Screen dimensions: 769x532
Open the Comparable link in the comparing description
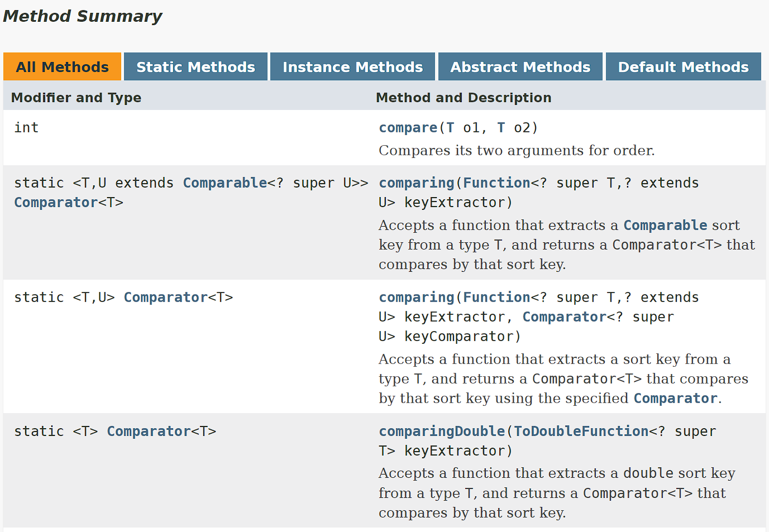tap(665, 225)
